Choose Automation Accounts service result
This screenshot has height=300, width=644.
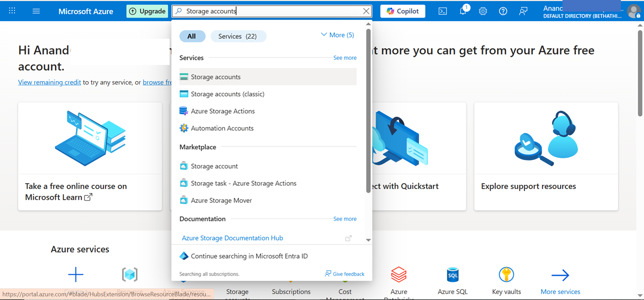pos(268,128)
